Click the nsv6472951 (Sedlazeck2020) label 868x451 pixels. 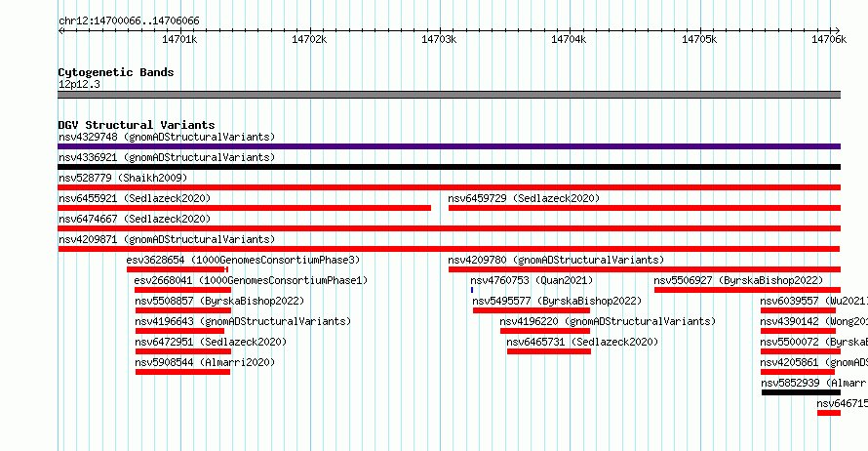coord(211,342)
